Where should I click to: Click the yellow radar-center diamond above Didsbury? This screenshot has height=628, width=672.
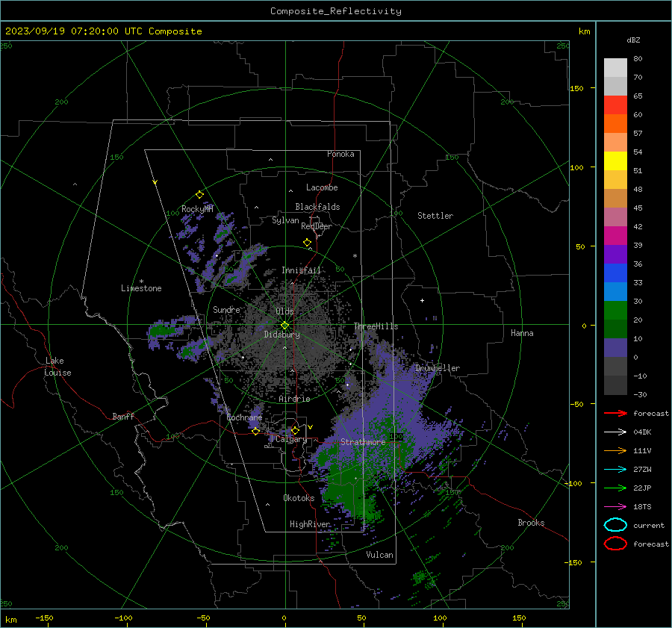[x=284, y=325]
